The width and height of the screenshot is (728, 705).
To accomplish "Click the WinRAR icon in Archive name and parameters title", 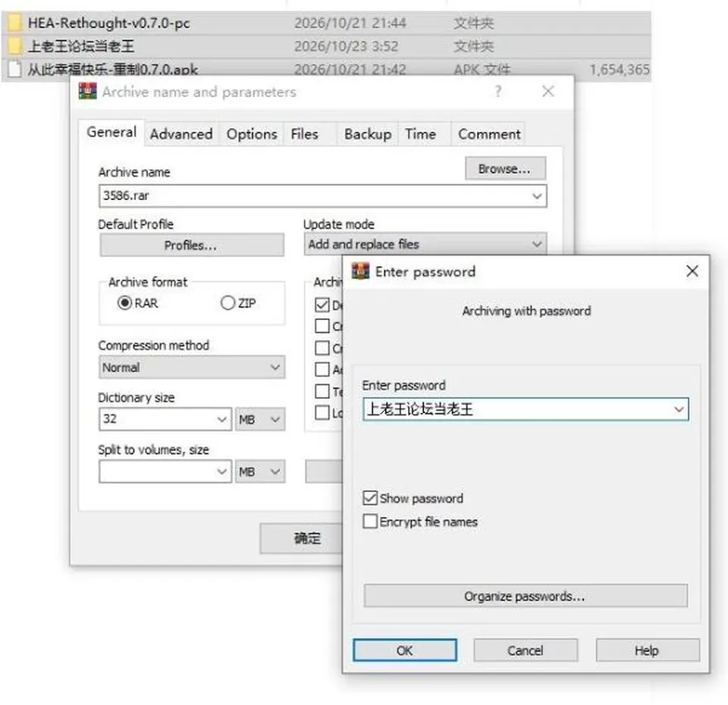I will (x=88, y=92).
